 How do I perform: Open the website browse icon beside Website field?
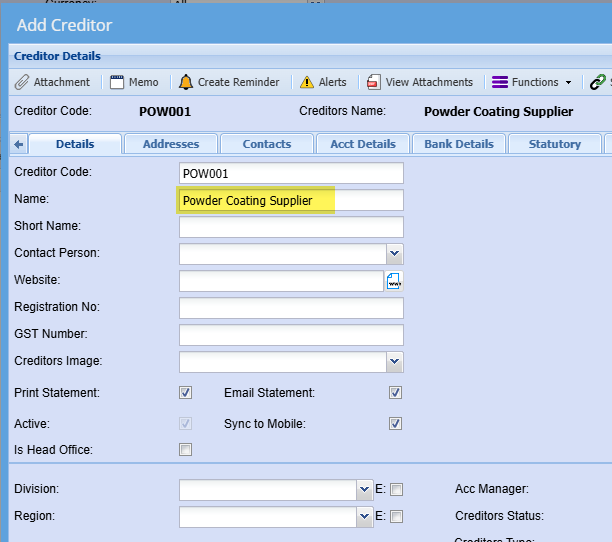tap(394, 281)
